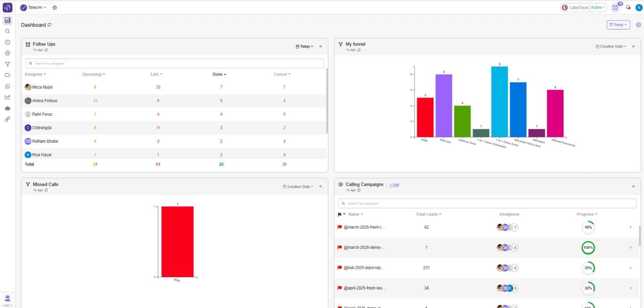Click the 100% progress ring for march-2025-demo
The image size is (644, 308).
pos(588,248)
